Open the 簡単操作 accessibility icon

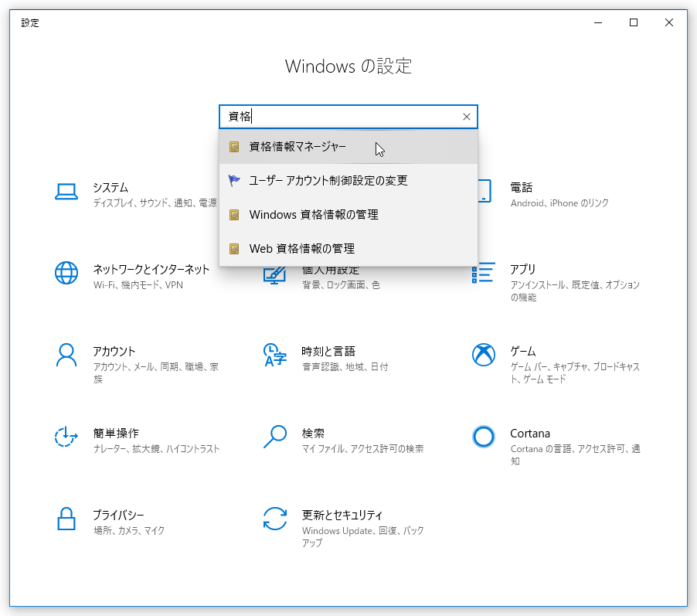[x=66, y=437]
